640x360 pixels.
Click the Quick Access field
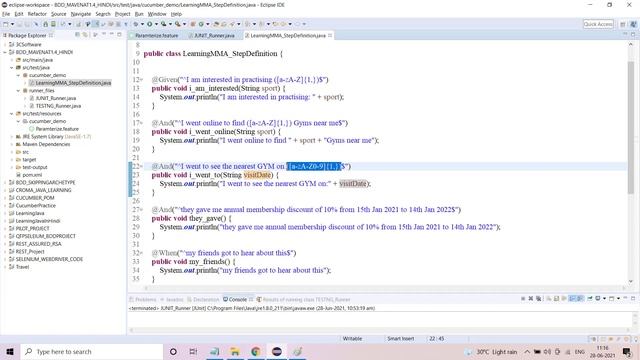598,24
